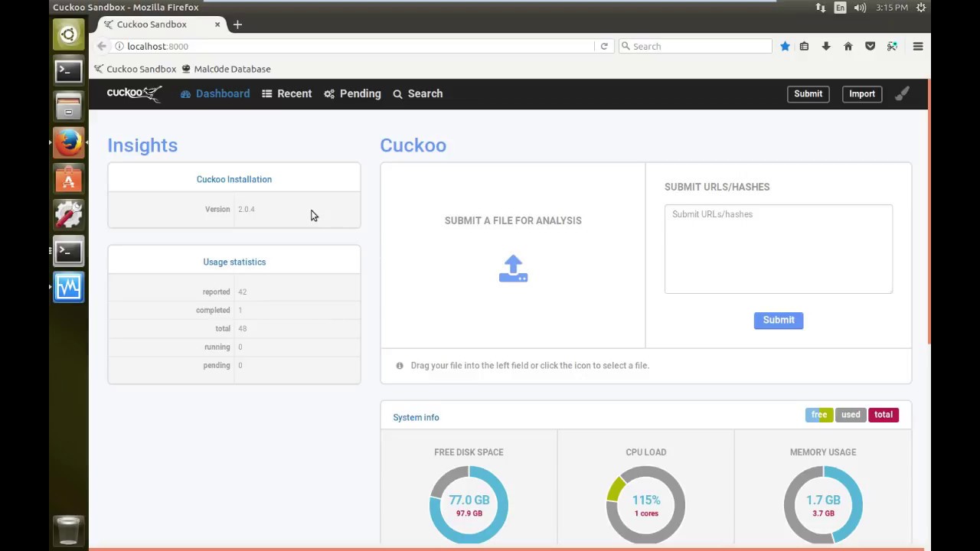Viewport: 980px width, 551px height.
Task: Open the Firefox downloads arrow
Action: click(826, 46)
